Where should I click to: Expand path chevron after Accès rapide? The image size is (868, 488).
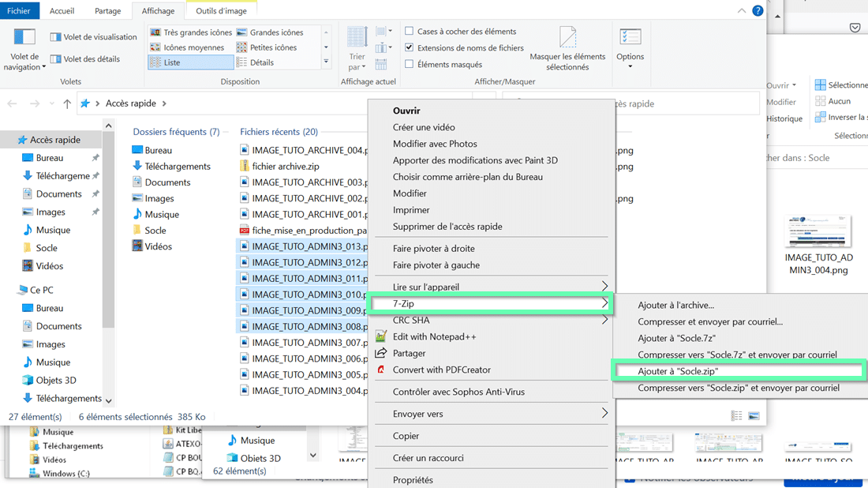pyautogui.click(x=164, y=103)
